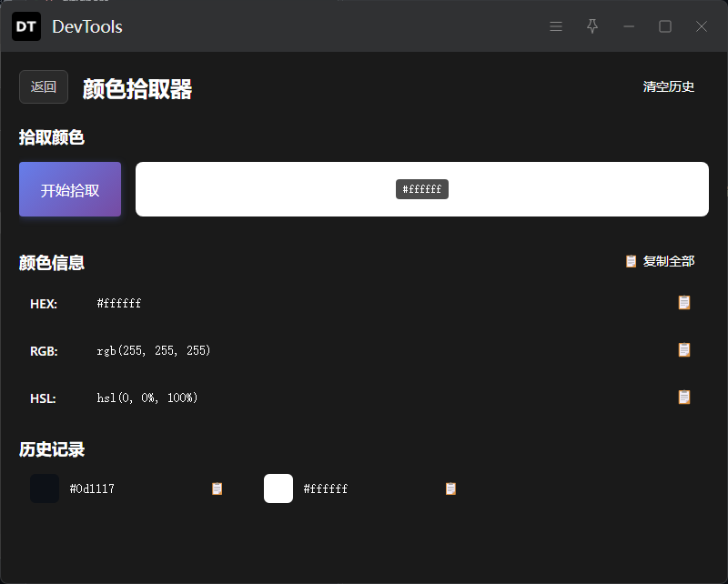This screenshot has height=584, width=728.
Task: Open the hamburger menu in title bar
Action: tap(556, 26)
